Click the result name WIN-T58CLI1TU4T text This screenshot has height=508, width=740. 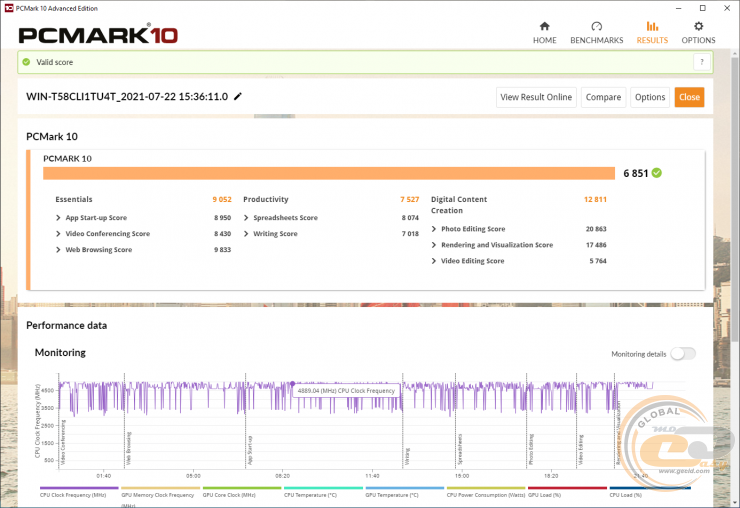pyautogui.click(x=127, y=96)
